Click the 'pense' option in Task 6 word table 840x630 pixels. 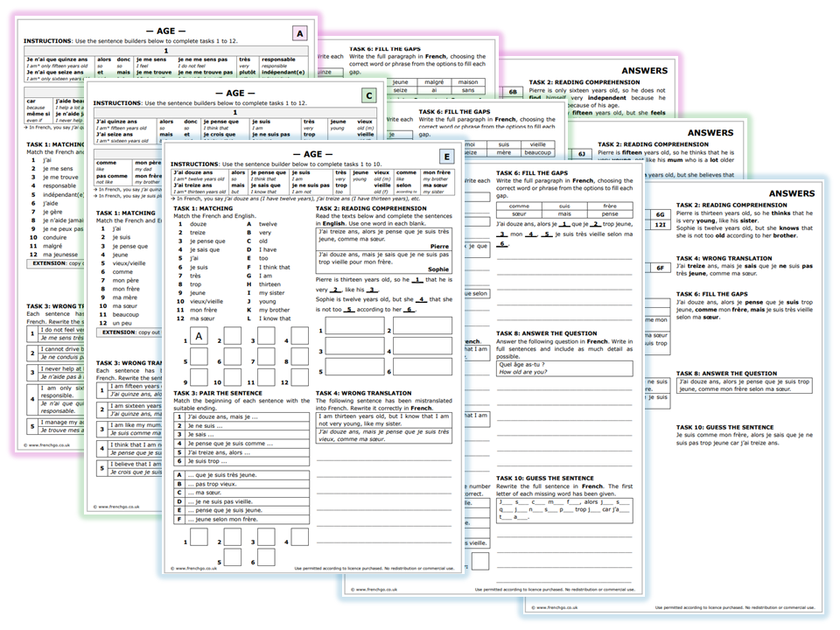point(609,213)
